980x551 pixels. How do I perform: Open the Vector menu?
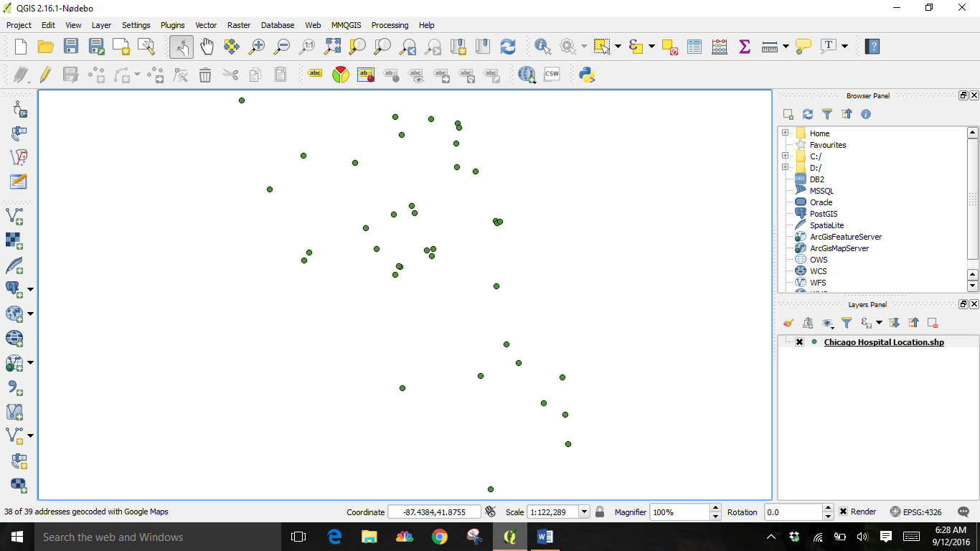(206, 25)
